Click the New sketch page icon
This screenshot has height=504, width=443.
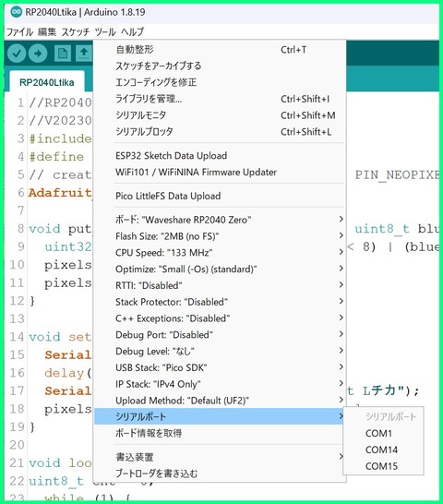[63, 54]
